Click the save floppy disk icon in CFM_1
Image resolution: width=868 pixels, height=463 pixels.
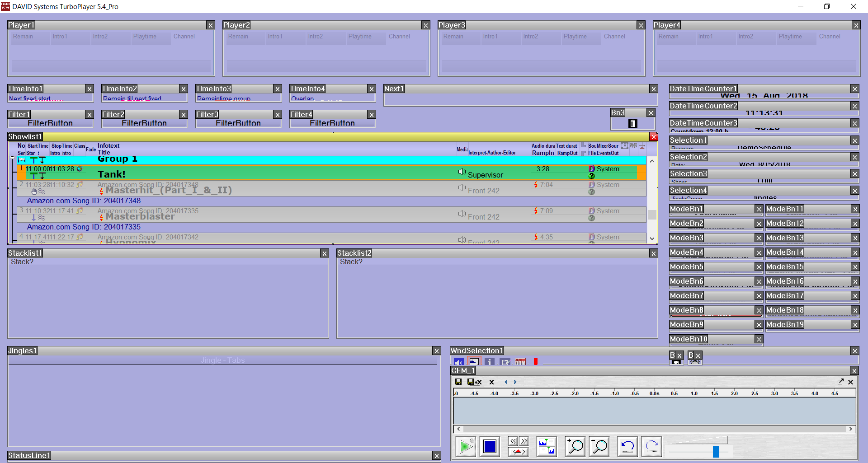click(458, 382)
